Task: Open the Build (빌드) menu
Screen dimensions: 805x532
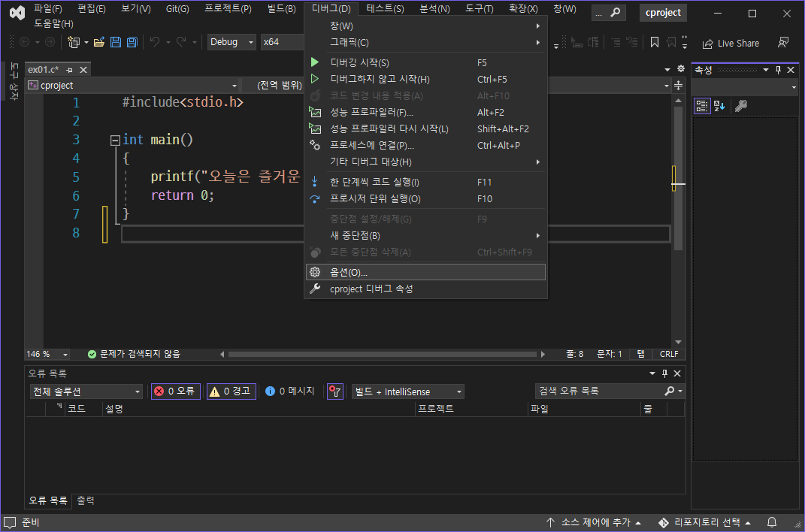Action: tap(281, 9)
